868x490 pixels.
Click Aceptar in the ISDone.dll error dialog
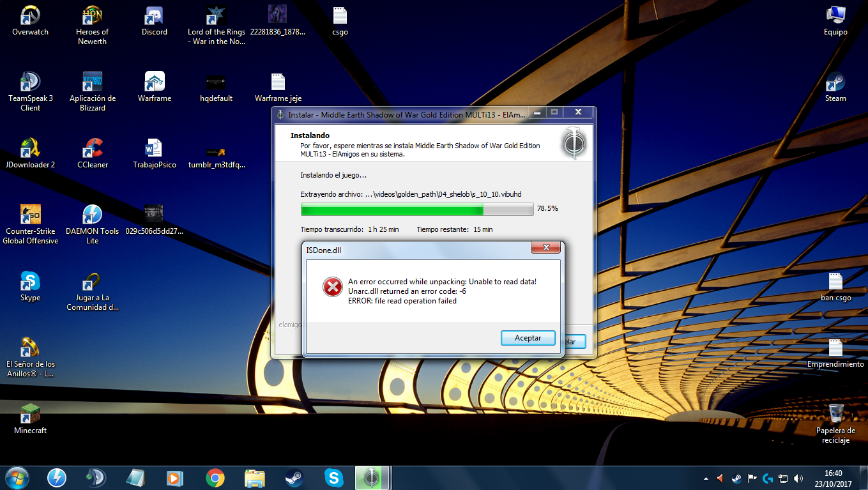click(528, 338)
